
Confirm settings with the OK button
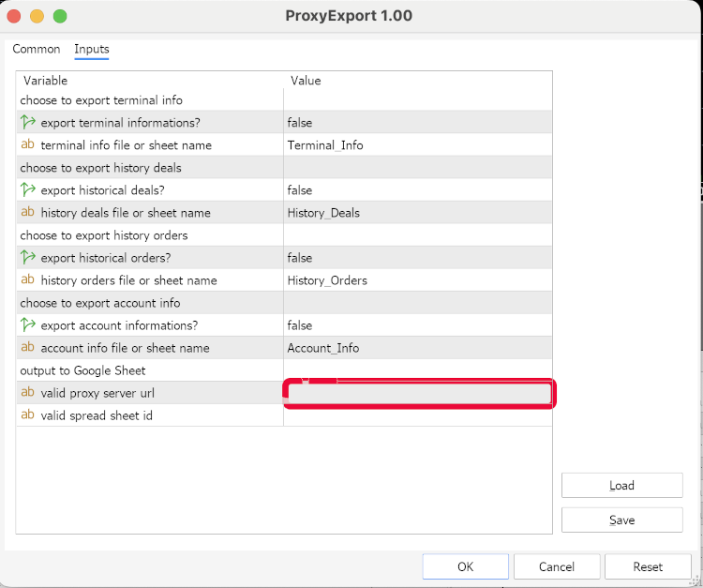click(x=465, y=566)
